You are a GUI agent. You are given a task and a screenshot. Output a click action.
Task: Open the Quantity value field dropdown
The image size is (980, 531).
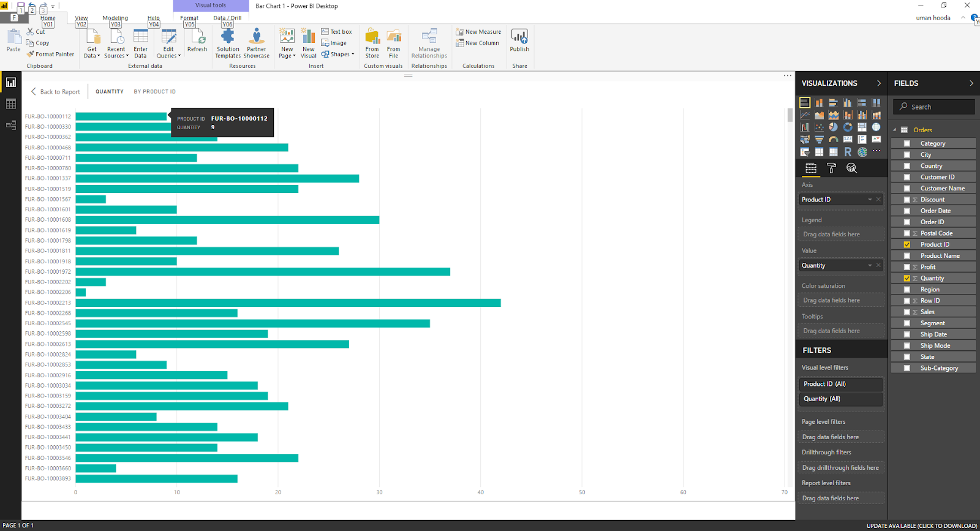[x=870, y=266]
